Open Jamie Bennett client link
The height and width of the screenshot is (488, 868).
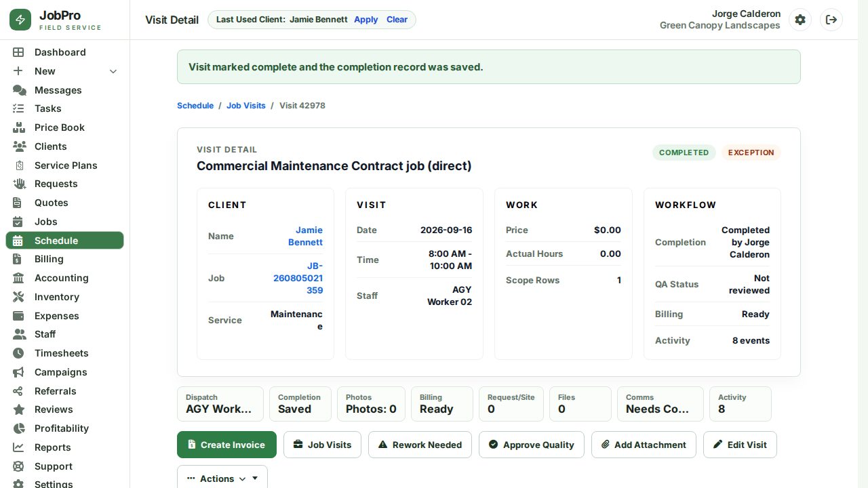point(305,236)
